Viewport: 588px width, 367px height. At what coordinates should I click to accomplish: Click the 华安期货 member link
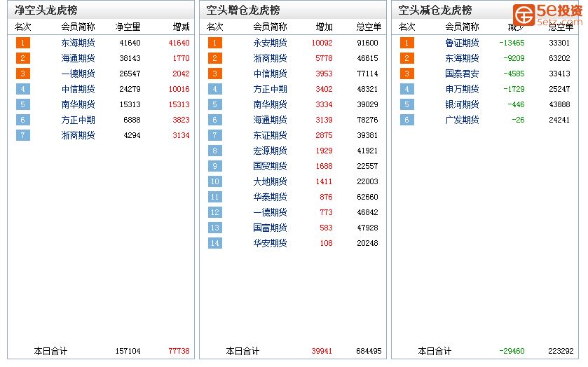tap(270, 243)
